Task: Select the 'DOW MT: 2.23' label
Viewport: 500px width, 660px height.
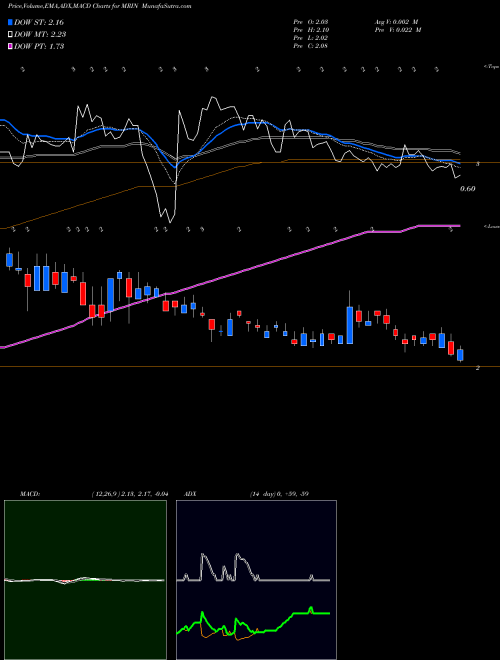Action: click(40, 34)
